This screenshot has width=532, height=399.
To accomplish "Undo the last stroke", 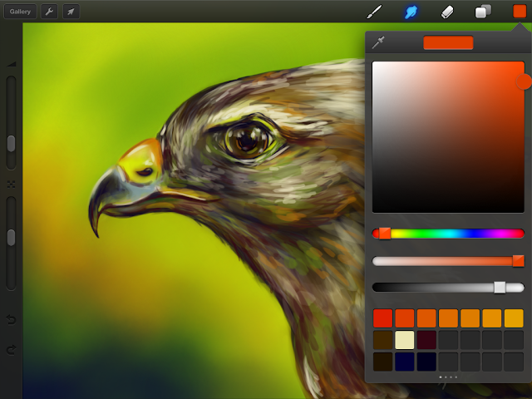I will (11, 319).
